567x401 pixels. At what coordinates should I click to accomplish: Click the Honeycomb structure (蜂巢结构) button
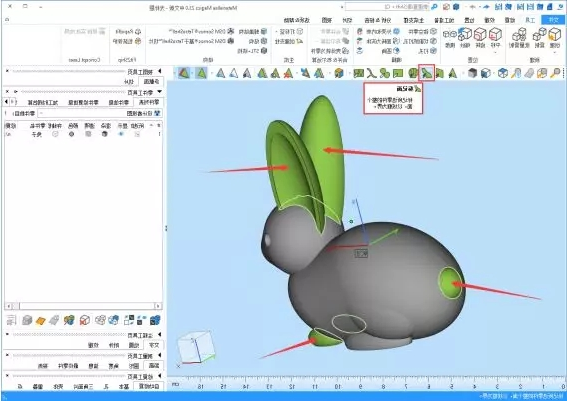point(253,32)
